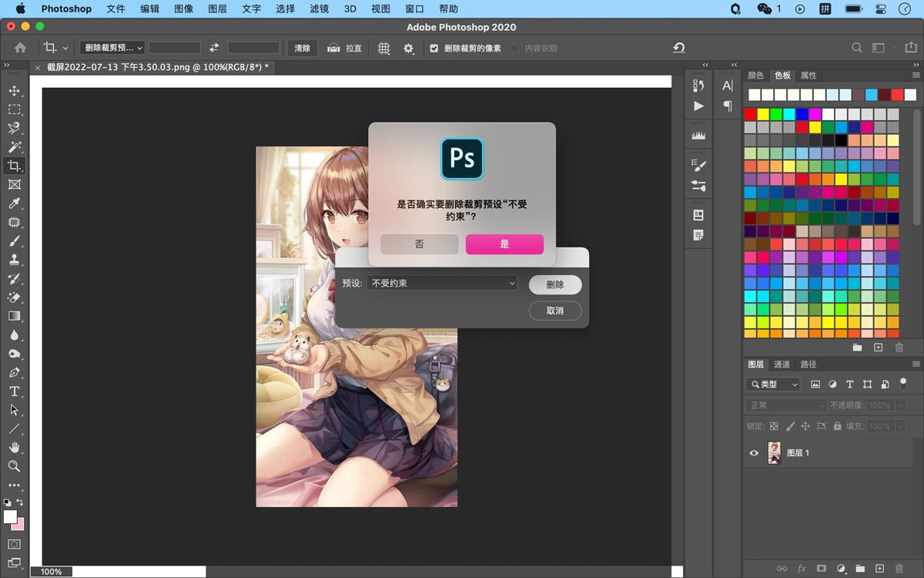Uncheck Delete Cropped Pixels checkbox

[x=434, y=49]
